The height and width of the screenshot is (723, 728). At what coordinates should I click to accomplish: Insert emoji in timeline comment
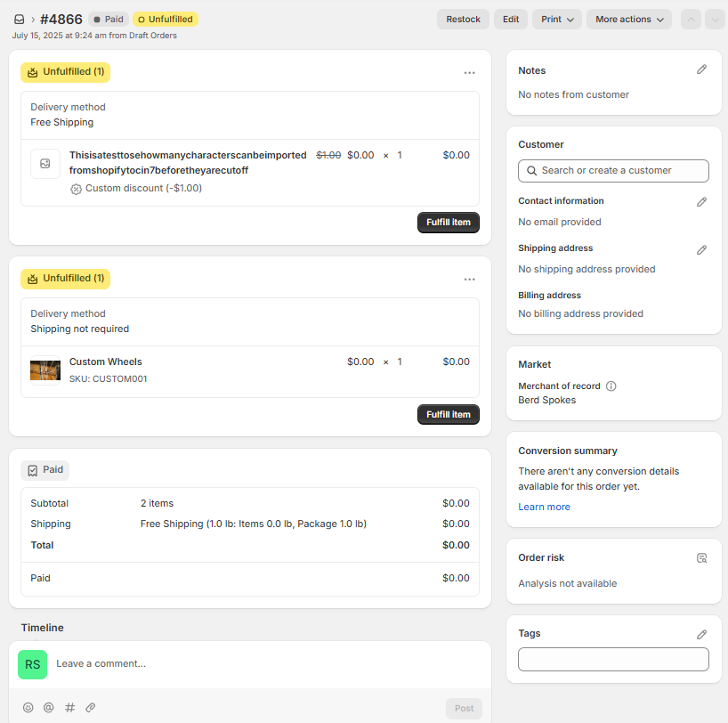[x=28, y=708]
